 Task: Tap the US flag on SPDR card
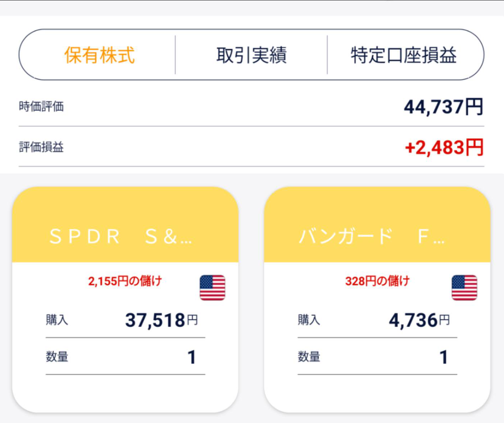[x=213, y=288]
